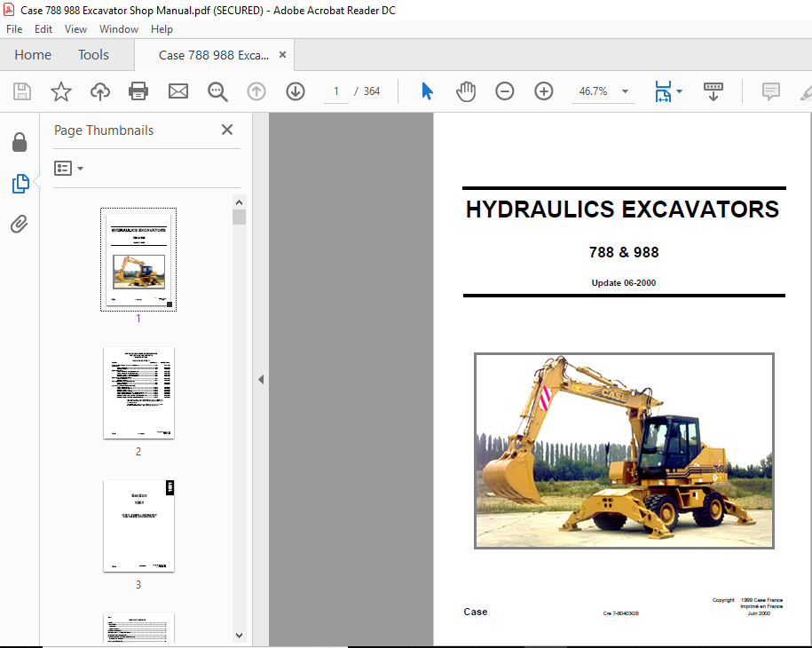812x648 pixels.
Task: Send the file by email icon
Action: coord(178,91)
